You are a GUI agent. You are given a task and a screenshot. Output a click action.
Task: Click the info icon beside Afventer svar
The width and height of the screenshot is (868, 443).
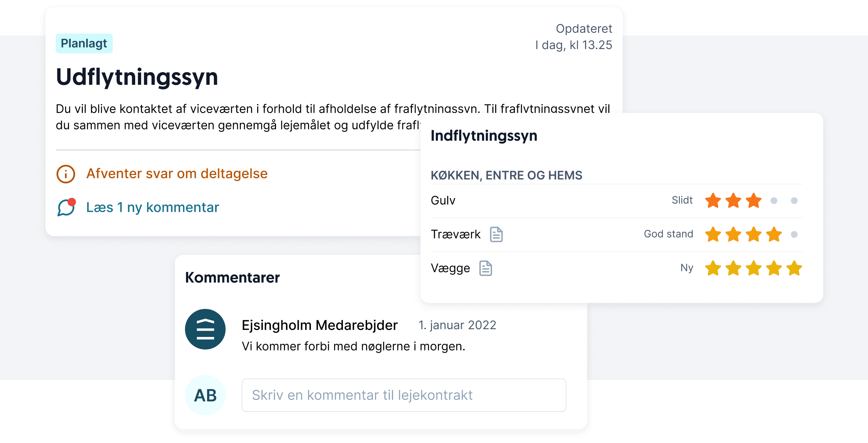66,174
